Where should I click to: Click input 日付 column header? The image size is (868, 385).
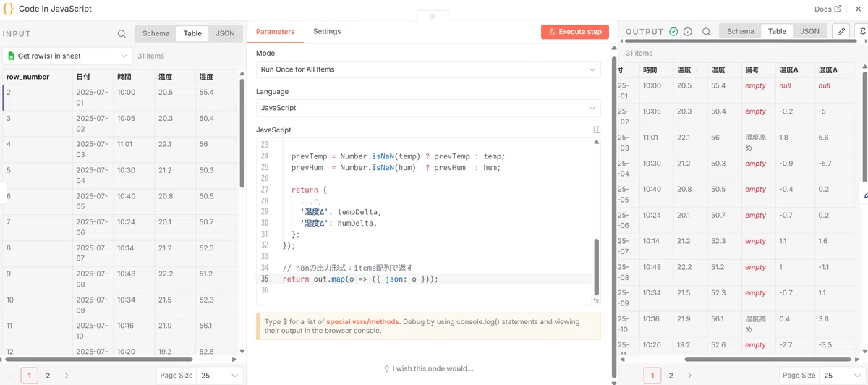pos(92,77)
